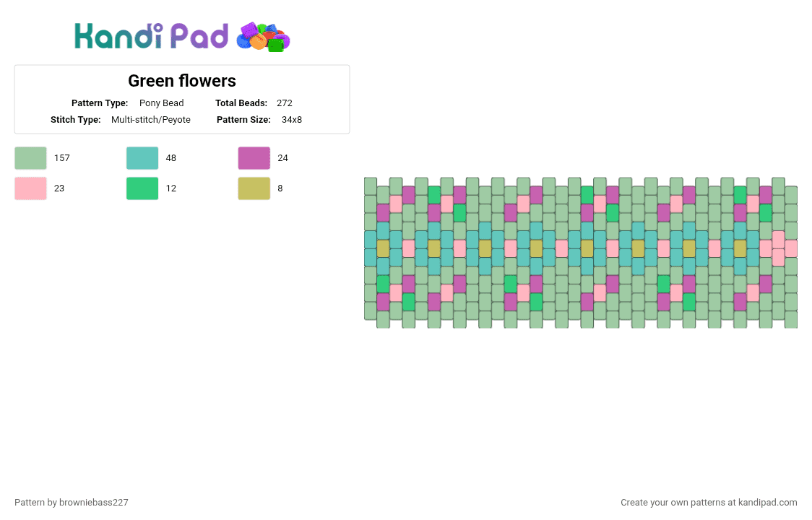This screenshot has height=520, width=812.
Task: Click the Green flowers pattern title
Action: click(182, 81)
